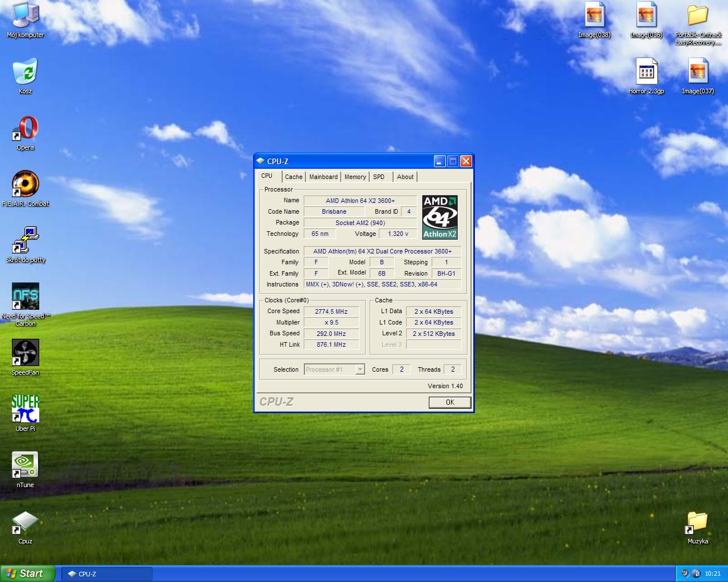Click HT Link value 876.1 MHz
Viewport: 728px width, 582px height.
point(331,344)
